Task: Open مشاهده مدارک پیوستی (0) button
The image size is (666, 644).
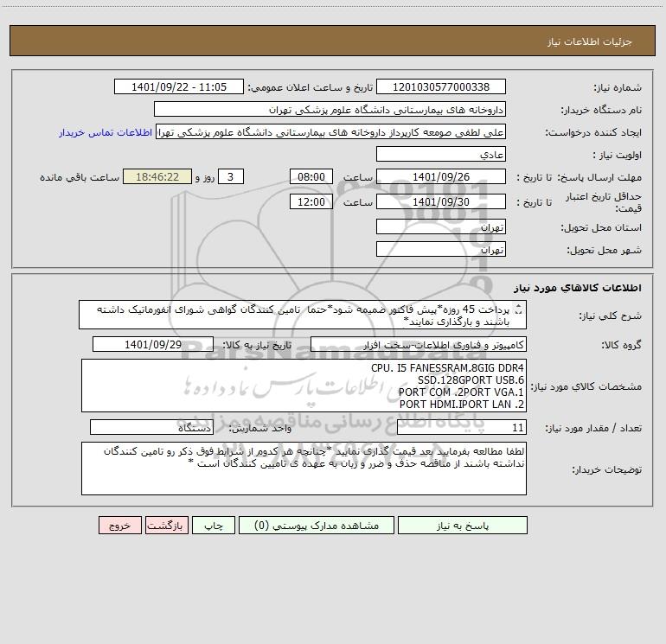Action: pyautogui.click(x=317, y=525)
